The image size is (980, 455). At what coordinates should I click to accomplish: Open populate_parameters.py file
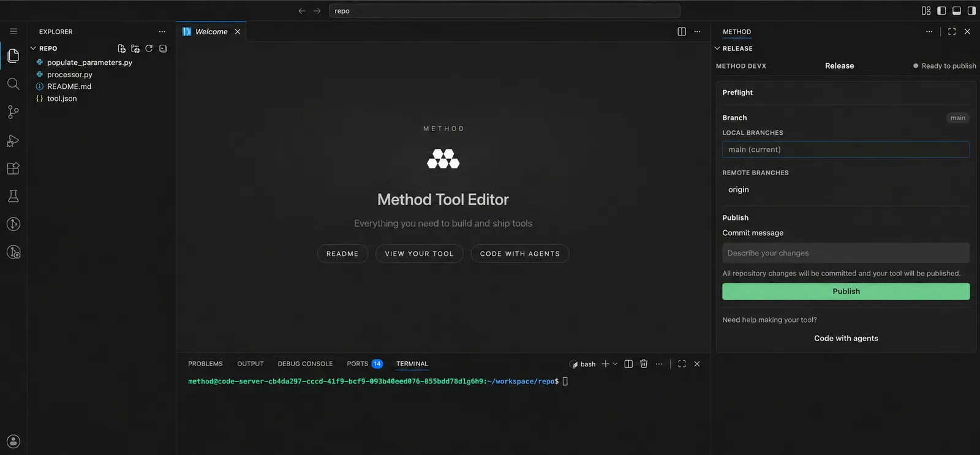pyautogui.click(x=89, y=62)
